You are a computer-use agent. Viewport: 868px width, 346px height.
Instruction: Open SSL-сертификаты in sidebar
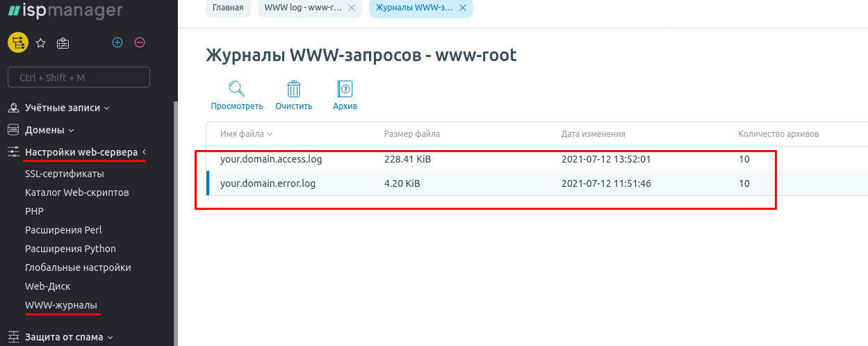coord(64,174)
